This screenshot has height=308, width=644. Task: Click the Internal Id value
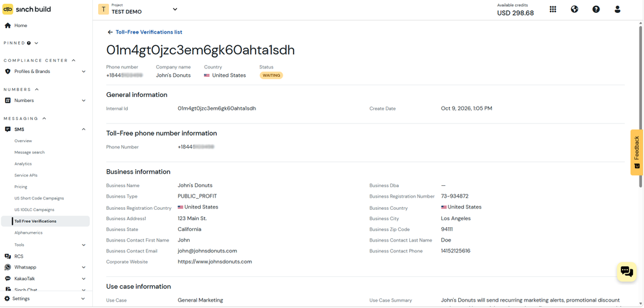(x=217, y=108)
